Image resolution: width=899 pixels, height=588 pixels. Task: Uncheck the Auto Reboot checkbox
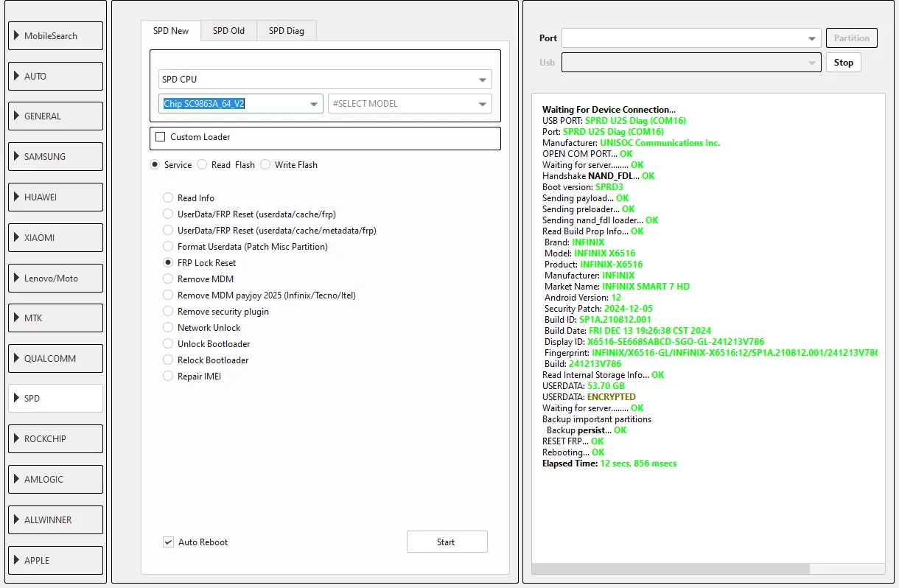[169, 542]
